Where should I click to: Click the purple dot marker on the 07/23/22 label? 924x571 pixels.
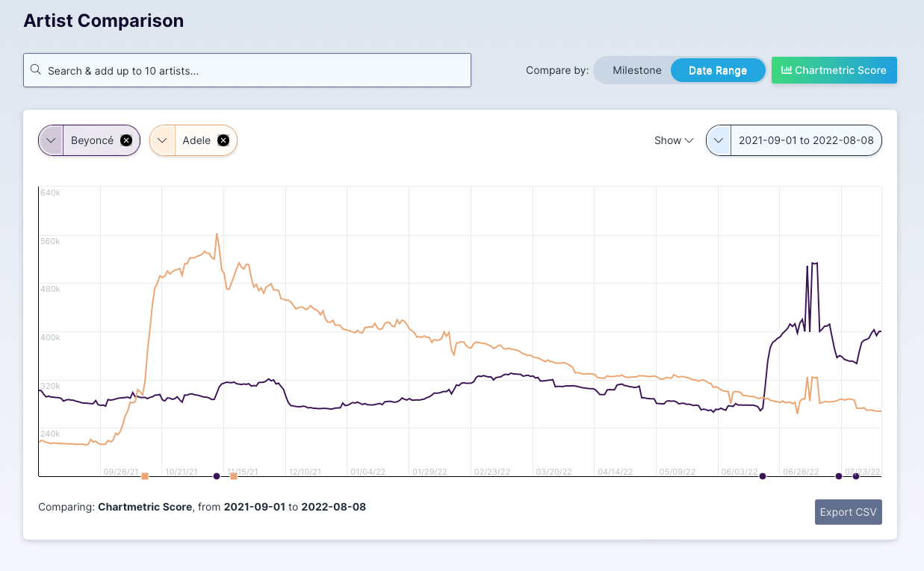pos(856,476)
